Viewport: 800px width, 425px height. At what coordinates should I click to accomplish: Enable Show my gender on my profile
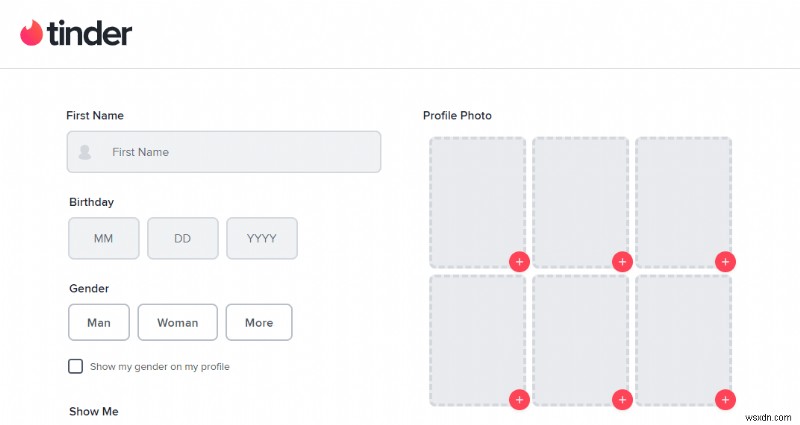point(76,366)
